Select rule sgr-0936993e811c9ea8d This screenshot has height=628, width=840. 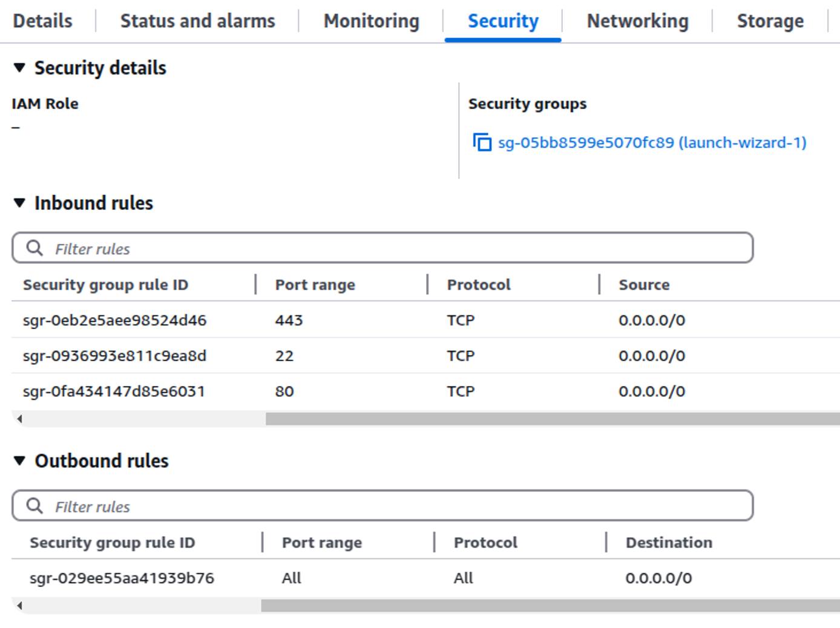coord(114,356)
